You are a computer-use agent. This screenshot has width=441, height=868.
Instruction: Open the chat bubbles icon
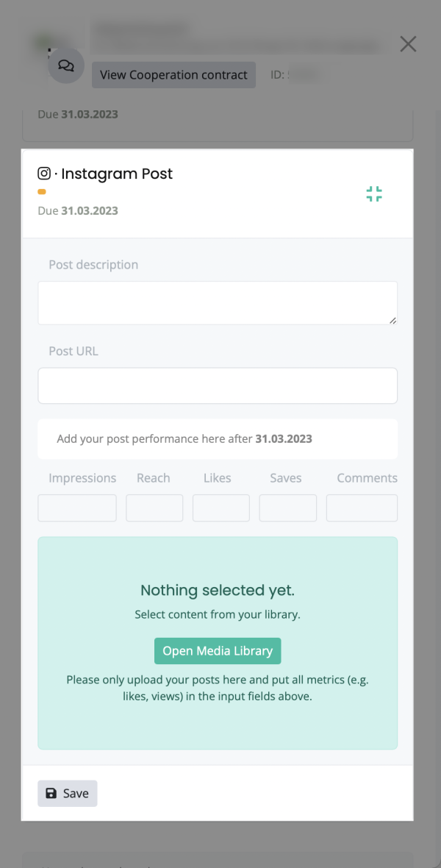click(x=66, y=66)
